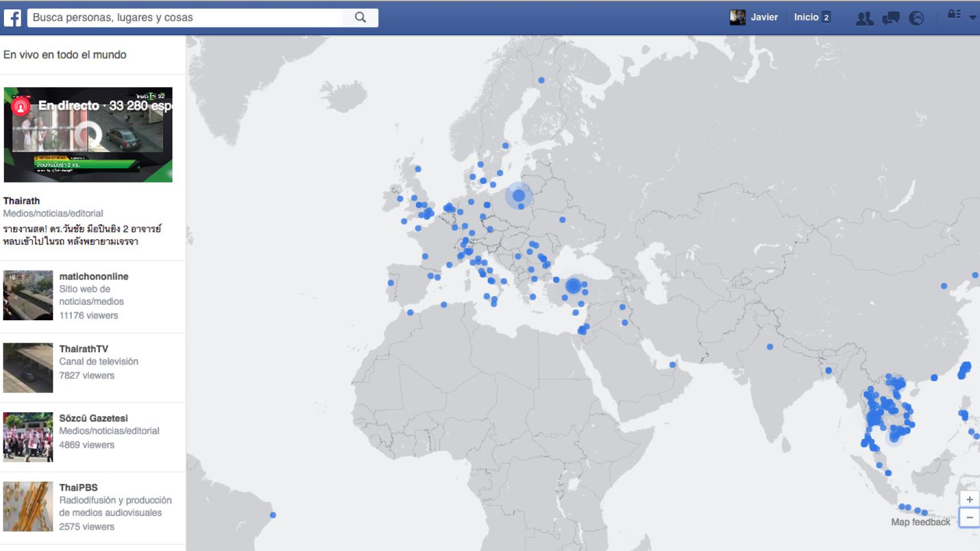Select the large pulsing live marker over Turkey
The image size is (980, 551).
(575, 285)
